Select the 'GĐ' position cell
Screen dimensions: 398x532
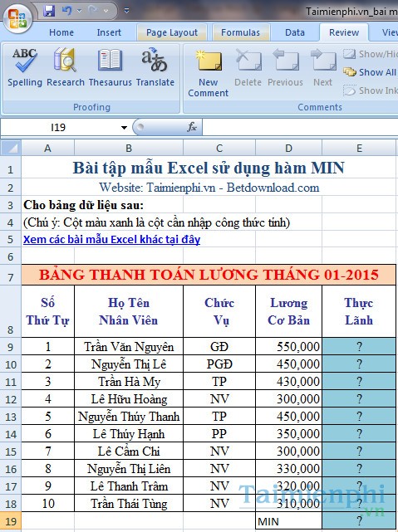219,347
